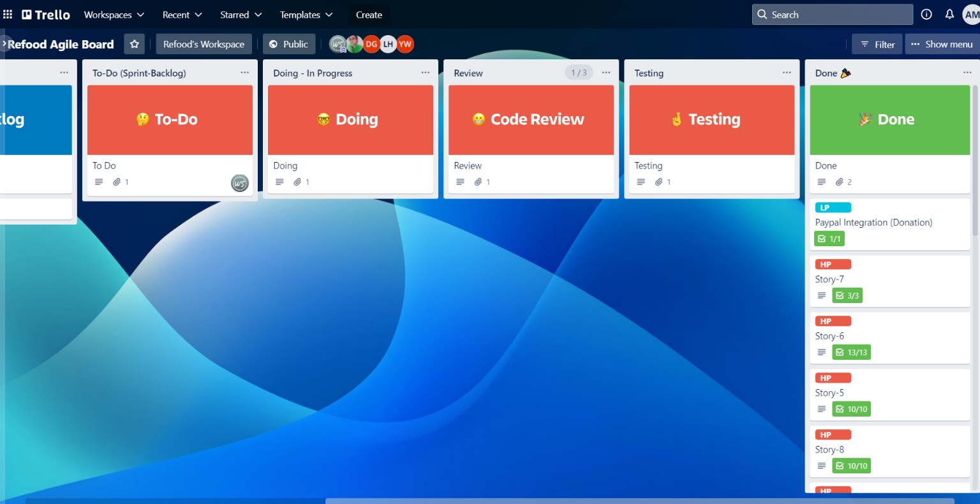Open the information help icon
Image resolution: width=980 pixels, height=504 pixels.
(x=926, y=15)
